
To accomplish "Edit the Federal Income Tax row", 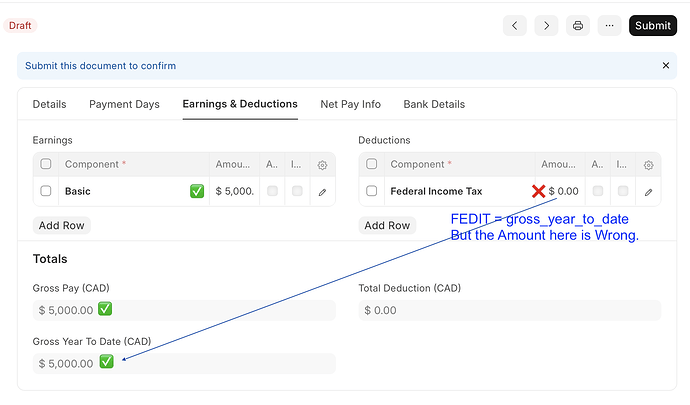I will tap(648, 192).
